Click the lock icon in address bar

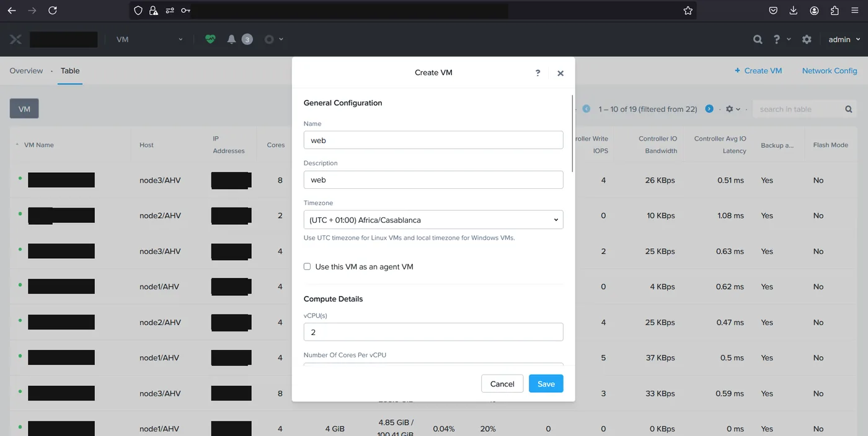click(153, 11)
